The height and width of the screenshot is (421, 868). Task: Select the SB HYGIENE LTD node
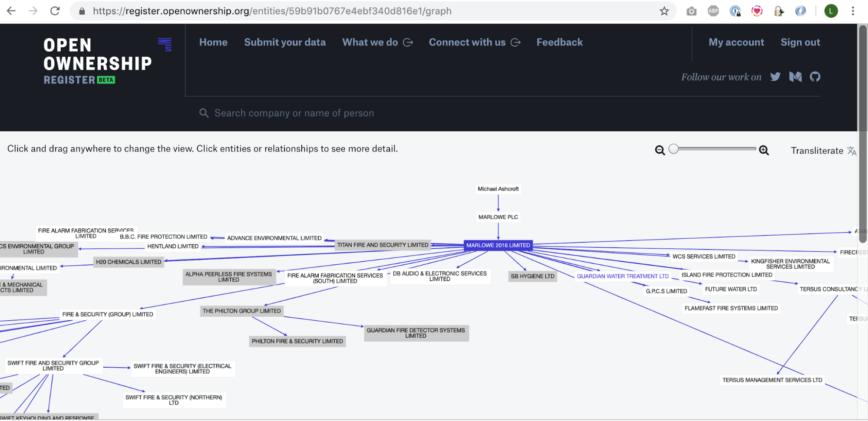click(532, 276)
